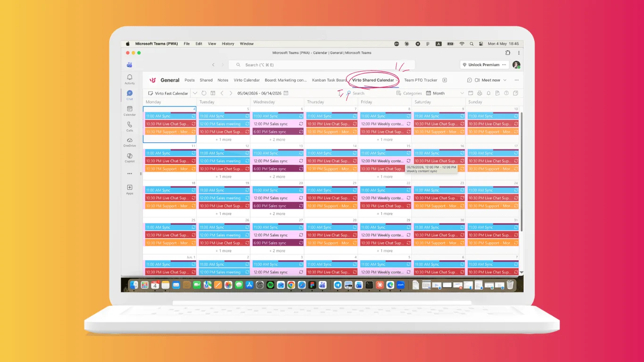This screenshot has height=362, width=644.
Task: Go to previous calendar period
Action: [x=222, y=93]
